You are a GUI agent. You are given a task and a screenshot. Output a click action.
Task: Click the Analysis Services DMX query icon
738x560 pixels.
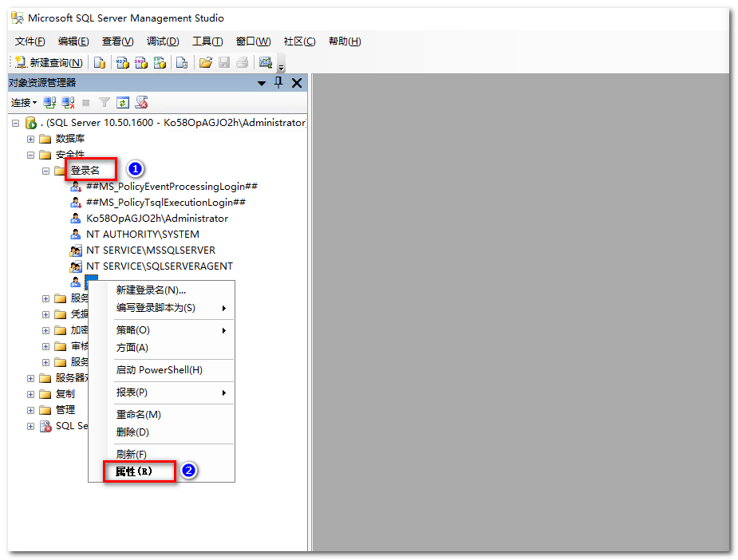140,63
